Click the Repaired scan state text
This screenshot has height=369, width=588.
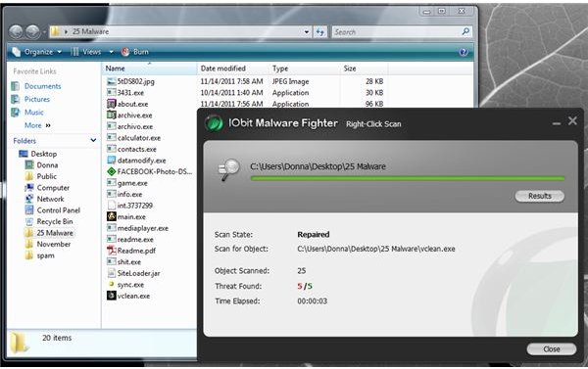314,235
